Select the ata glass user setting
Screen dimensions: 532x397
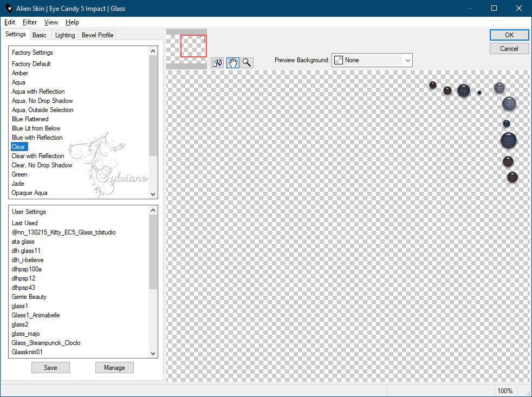[23, 241]
